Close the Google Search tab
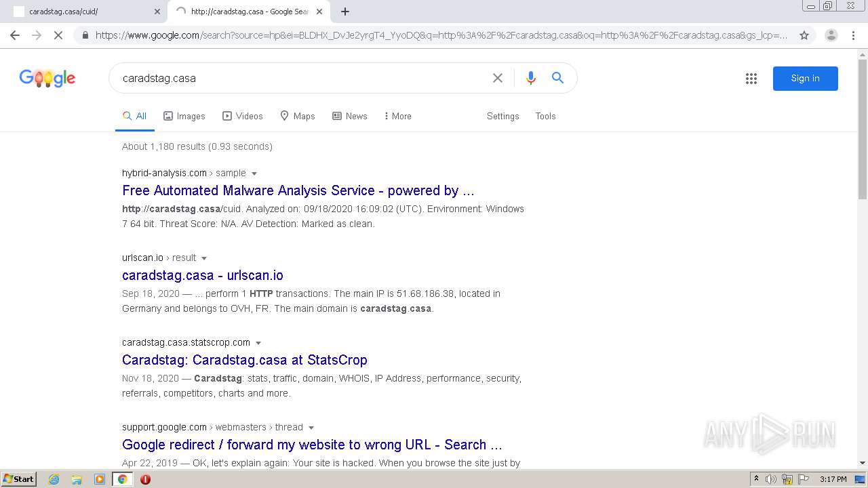Image resolution: width=868 pixels, height=488 pixels. [319, 12]
